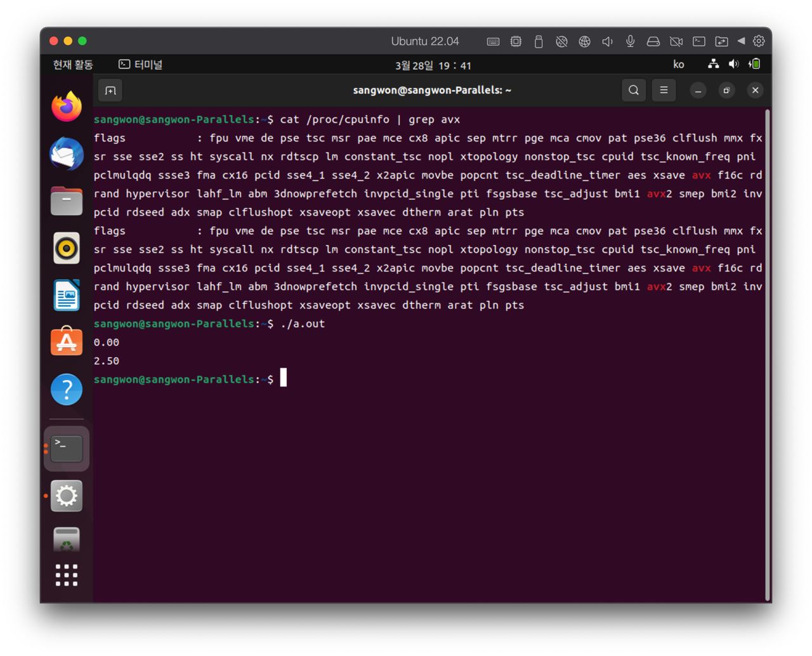This screenshot has height=656, width=812.
Task: Open network status icon in top bar
Action: (714, 64)
